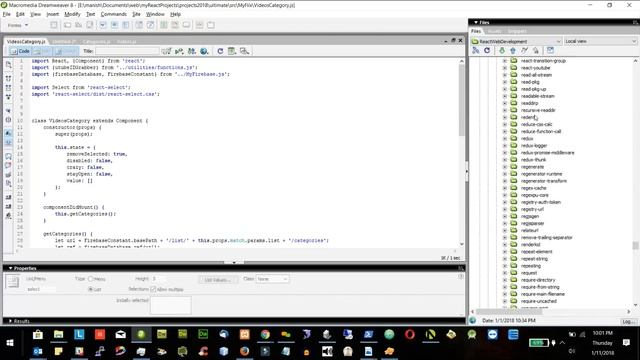Image resolution: width=640 pixels, height=360 pixels.
Task: Open the Local view dropdown
Action: [x=600, y=41]
